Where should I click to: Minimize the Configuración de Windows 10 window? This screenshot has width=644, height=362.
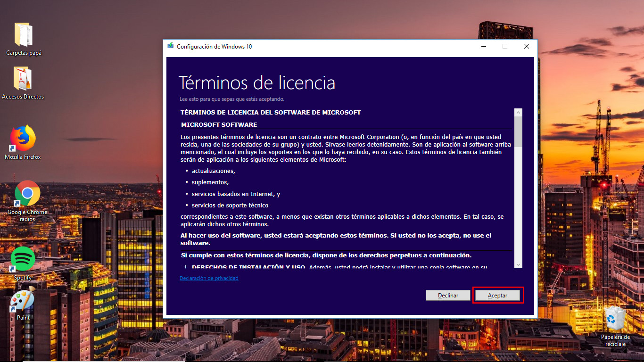[x=483, y=46]
